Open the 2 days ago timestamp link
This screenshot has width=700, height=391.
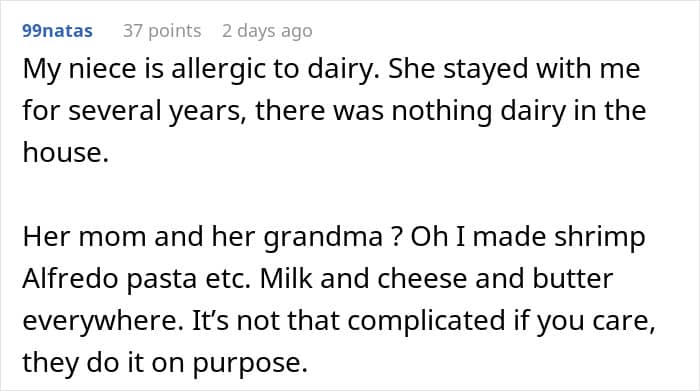(x=267, y=31)
